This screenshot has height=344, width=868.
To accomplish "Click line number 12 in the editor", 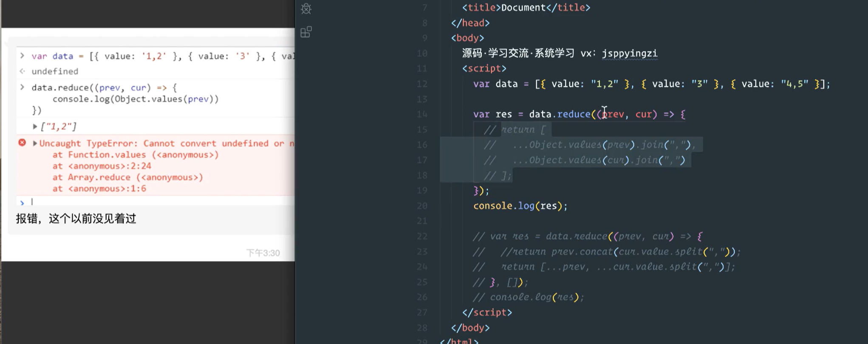I will tap(422, 84).
